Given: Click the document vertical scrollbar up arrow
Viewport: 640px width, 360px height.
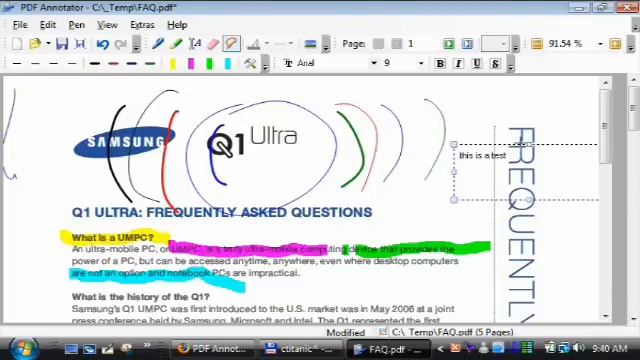Looking at the screenshot, I should (606, 83).
